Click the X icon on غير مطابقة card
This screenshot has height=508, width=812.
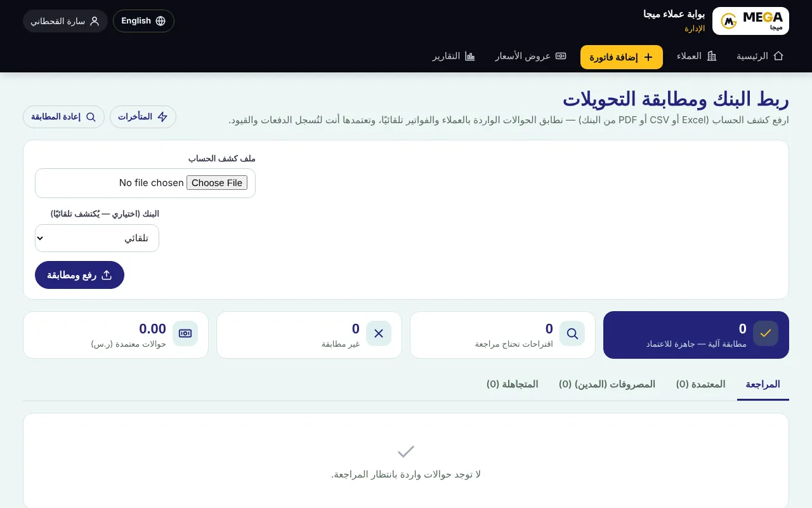point(379,333)
